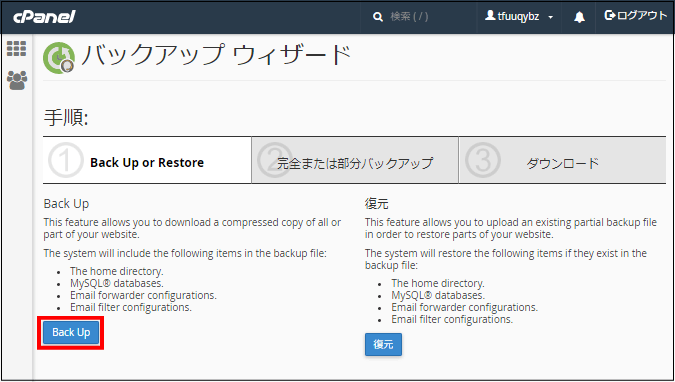Click "Email forwarder configurations." under Back Up

tap(143, 295)
